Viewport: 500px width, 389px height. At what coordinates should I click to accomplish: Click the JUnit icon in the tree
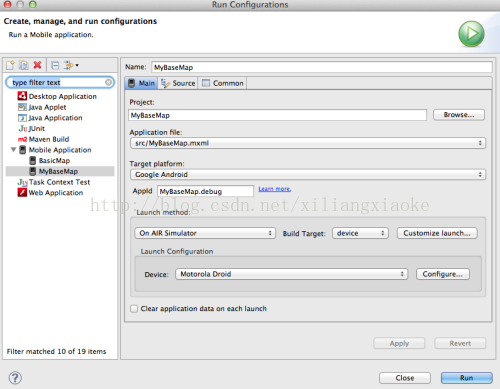(x=23, y=128)
